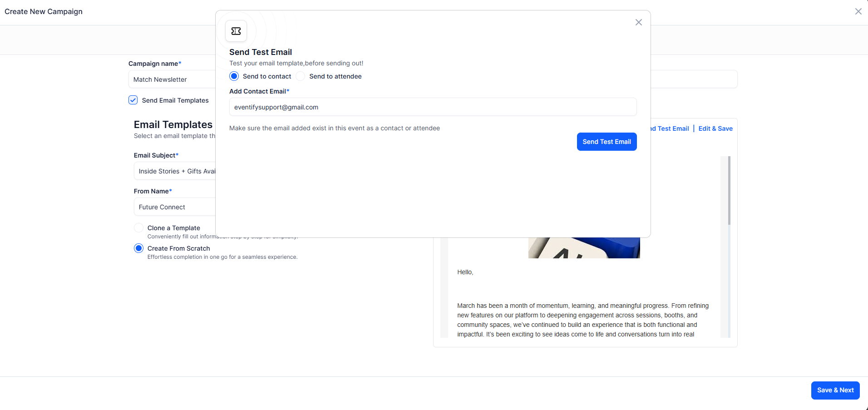Click the 'Make sure the email added exist' note
868x410 pixels.
335,128
